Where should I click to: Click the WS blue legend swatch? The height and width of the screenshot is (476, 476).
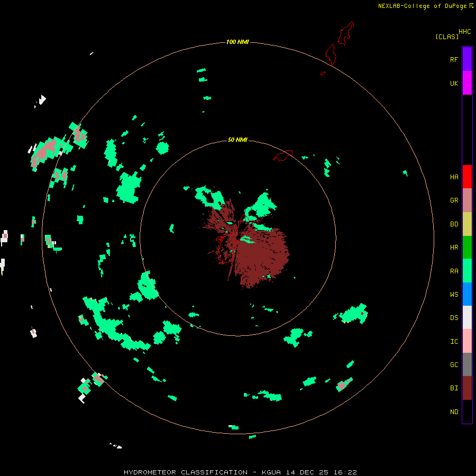pyautogui.click(x=467, y=294)
